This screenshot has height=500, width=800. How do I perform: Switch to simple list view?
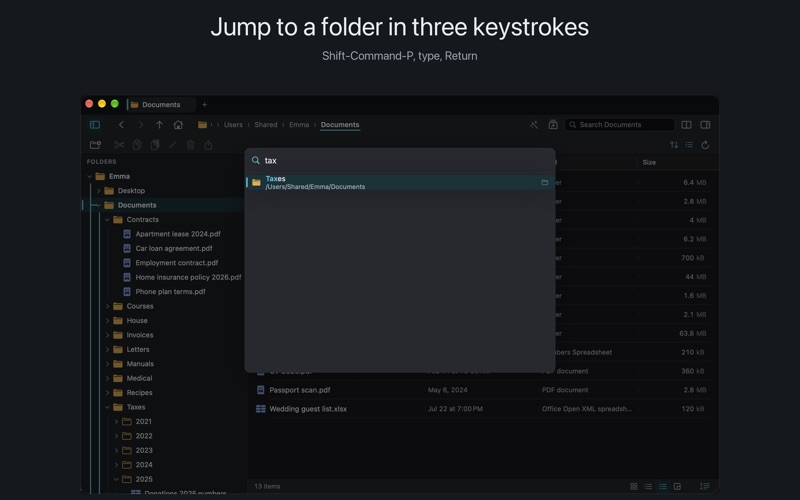648,486
